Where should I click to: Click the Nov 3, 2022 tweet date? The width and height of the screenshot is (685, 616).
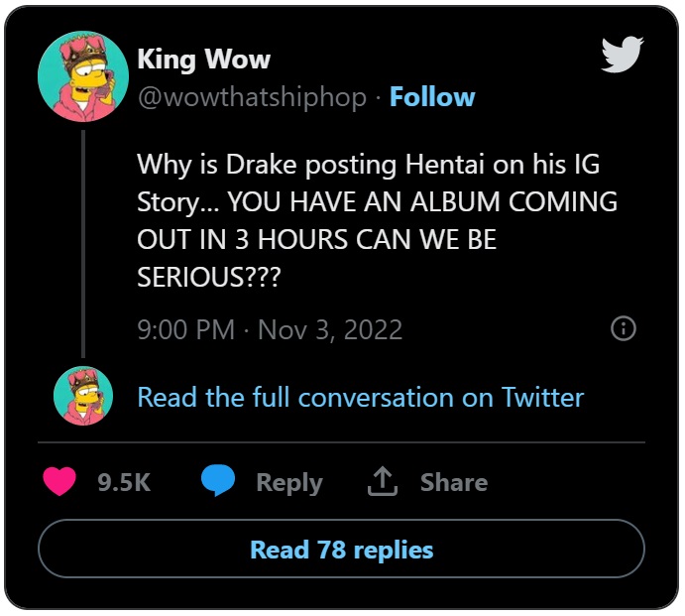(x=330, y=329)
